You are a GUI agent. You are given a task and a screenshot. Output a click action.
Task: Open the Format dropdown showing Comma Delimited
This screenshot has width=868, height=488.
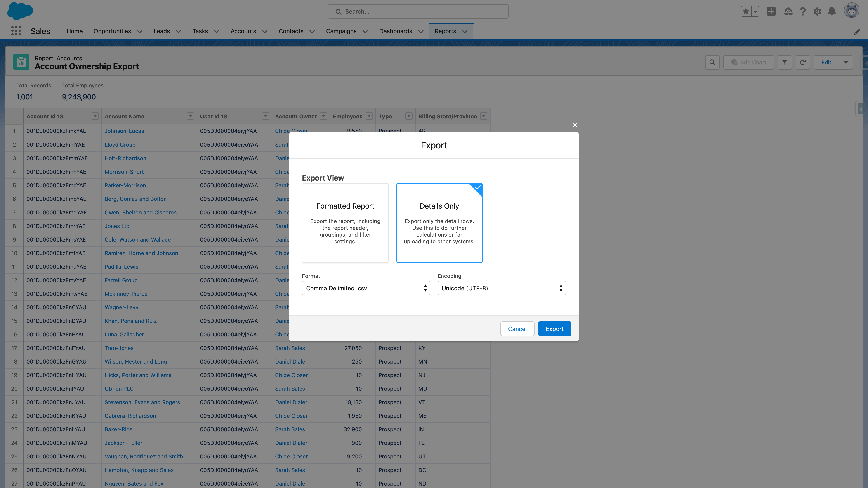coord(366,288)
